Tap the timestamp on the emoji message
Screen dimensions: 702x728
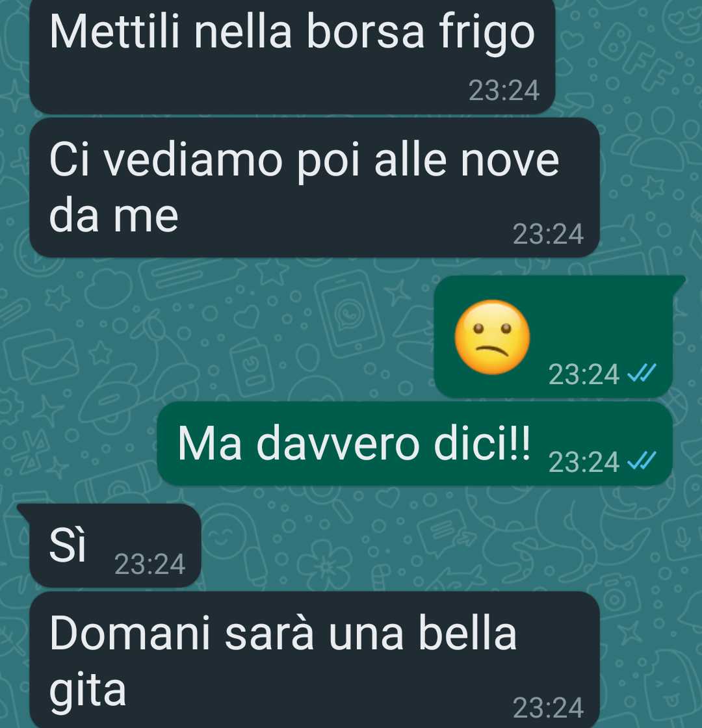[x=584, y=374]
